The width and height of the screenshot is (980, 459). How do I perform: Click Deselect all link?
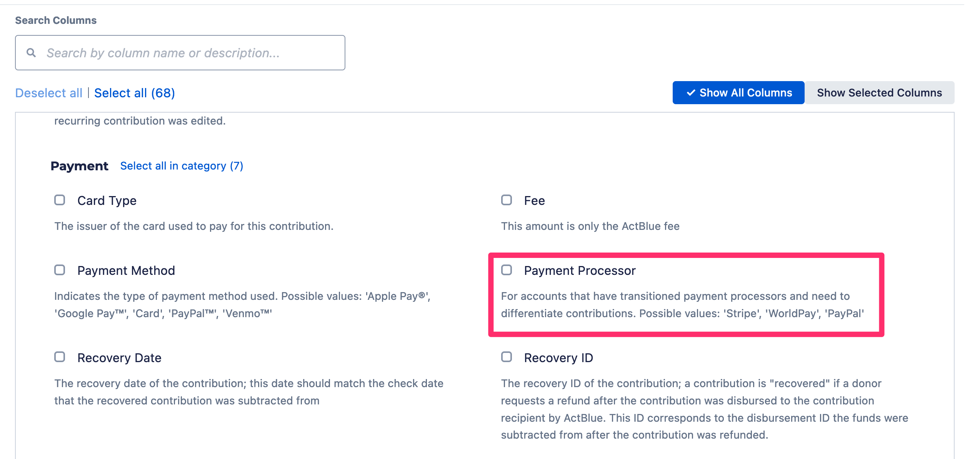49,93
